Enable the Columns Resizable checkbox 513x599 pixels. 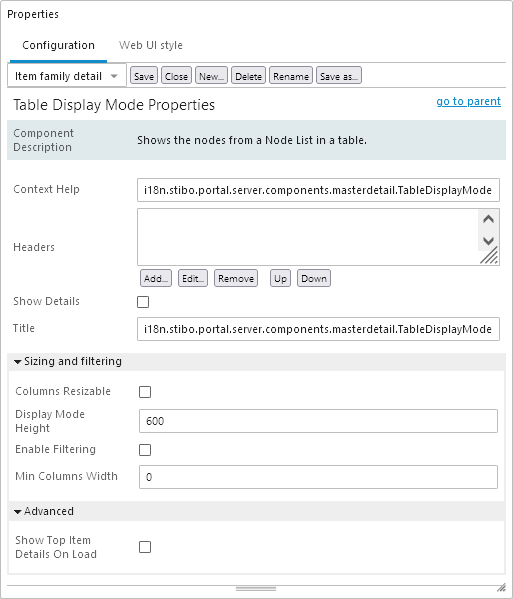click(145, 392)
